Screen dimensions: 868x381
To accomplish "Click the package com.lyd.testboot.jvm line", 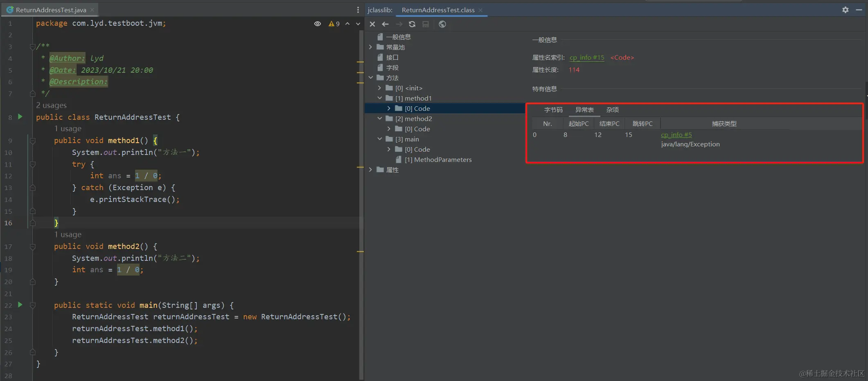I will point(101,23).
